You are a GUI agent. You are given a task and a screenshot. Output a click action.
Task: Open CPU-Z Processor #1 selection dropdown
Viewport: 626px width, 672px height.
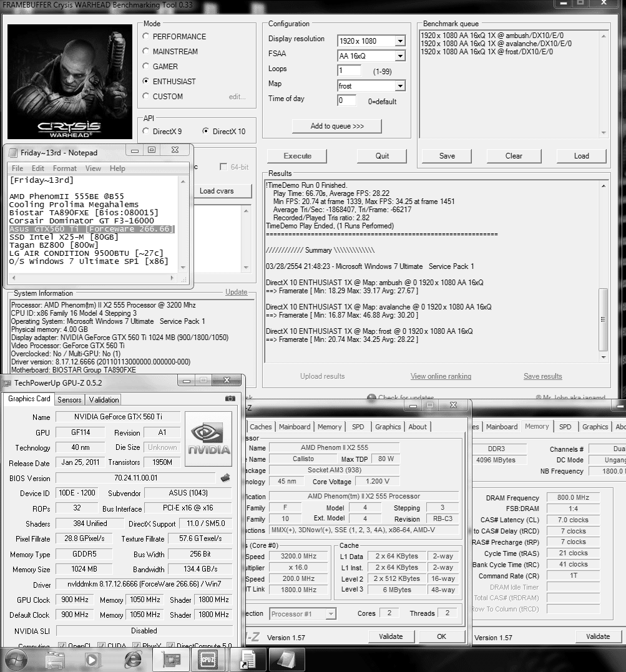[x=331, y=614]
